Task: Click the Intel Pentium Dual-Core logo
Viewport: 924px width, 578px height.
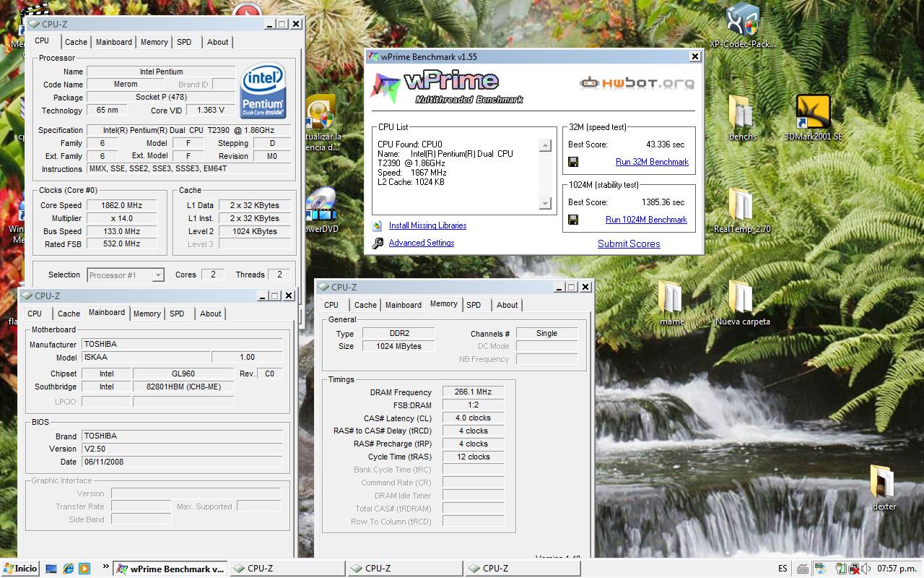Action: [x=263, y=91]
